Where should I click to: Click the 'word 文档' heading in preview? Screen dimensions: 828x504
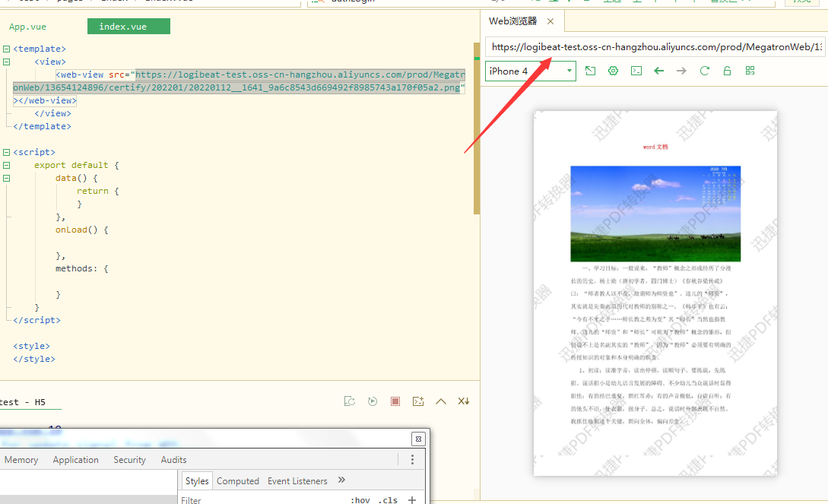pyautogui.click(x=655, y=147)
